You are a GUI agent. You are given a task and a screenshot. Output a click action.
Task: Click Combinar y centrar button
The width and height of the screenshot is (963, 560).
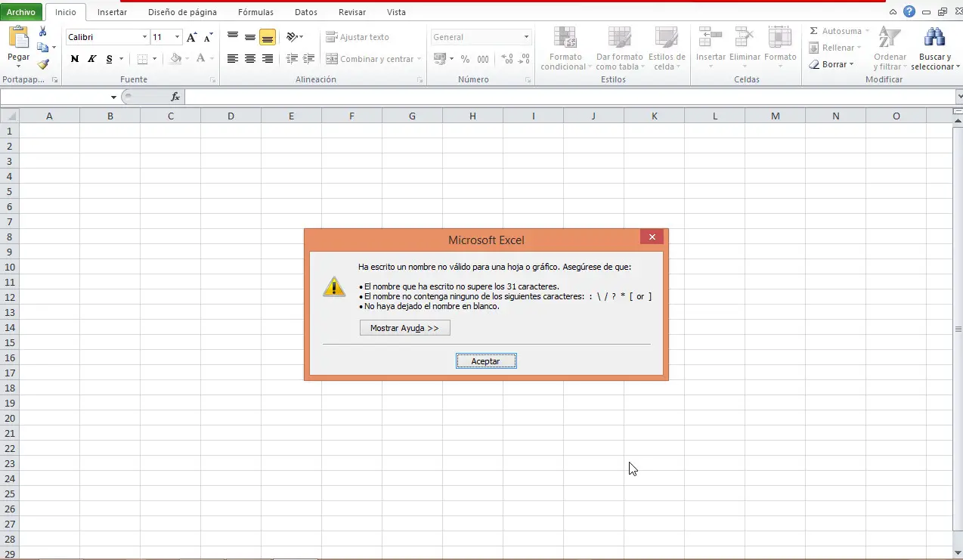click(370, 59)
